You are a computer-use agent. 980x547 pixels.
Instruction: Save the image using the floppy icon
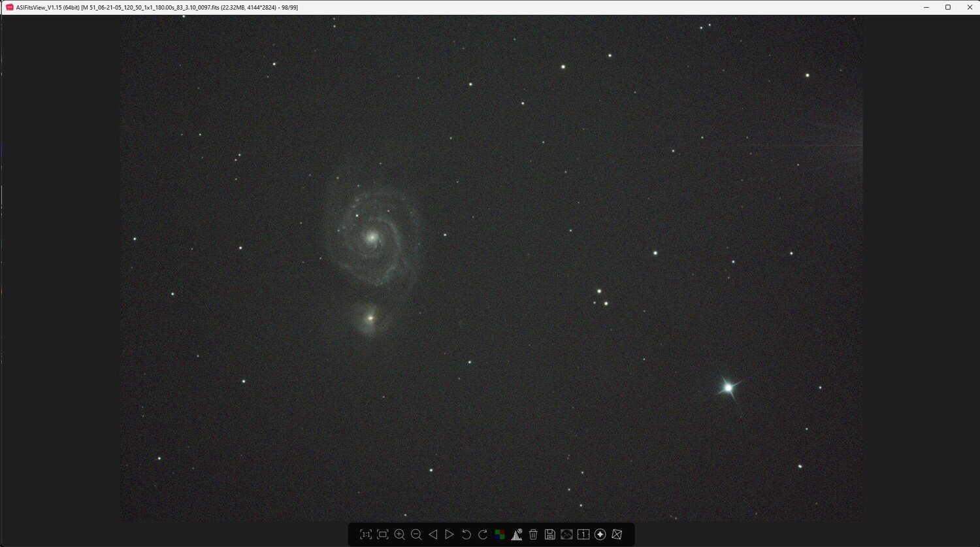[550, 535]
